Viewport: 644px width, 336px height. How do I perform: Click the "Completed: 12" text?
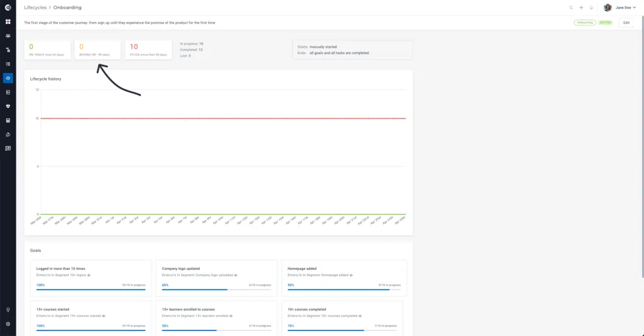point(191,50)
